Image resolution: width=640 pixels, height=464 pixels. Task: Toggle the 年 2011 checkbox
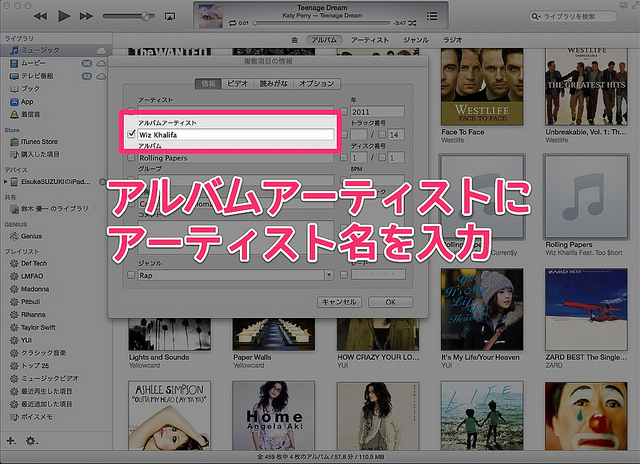pos(344,111)
